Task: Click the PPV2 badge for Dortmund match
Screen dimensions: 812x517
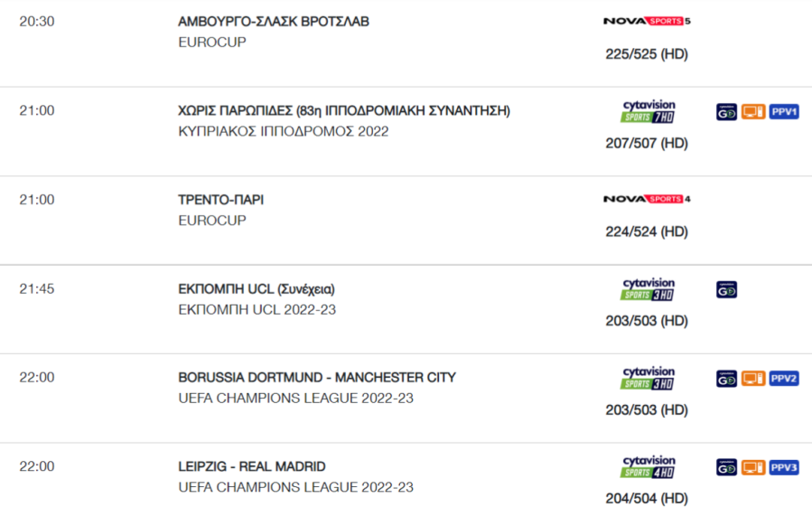Action: tap(783, 379)
